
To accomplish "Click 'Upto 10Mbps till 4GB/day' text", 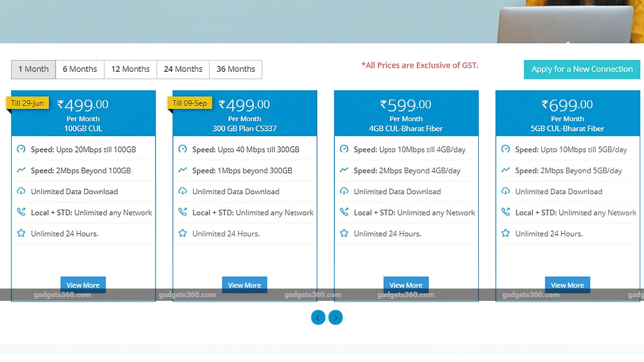I will [x=422, y=150].
